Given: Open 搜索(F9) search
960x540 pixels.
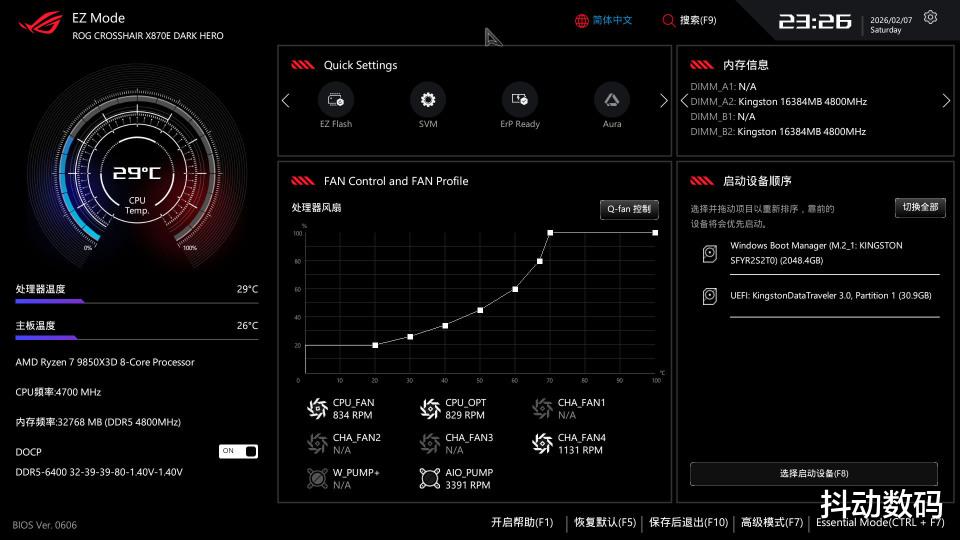Looking at the screenshot, I should [x=698, y=21].
